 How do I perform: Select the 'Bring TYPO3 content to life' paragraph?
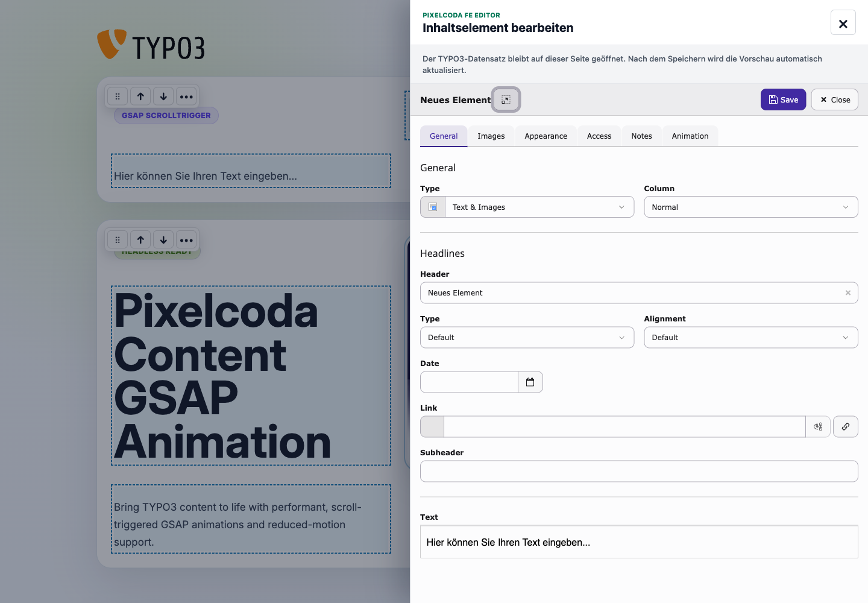[251, 519]
